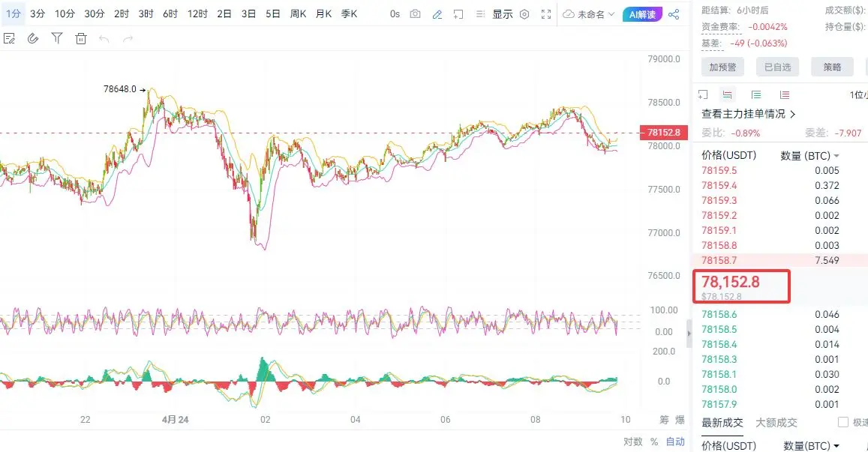868x452 pixels.
Task: Open 数量 (BTC) order book unit dropdown
Action: (x=809, y=156)
